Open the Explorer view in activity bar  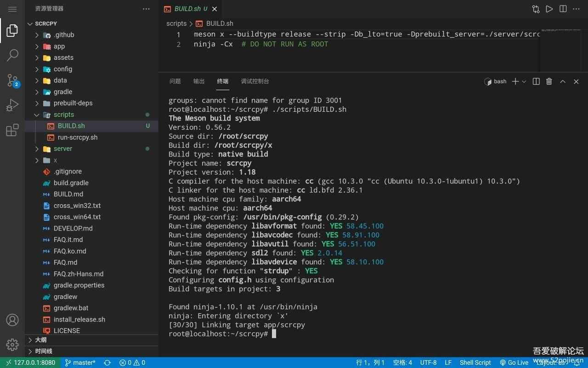pos(12,31)
